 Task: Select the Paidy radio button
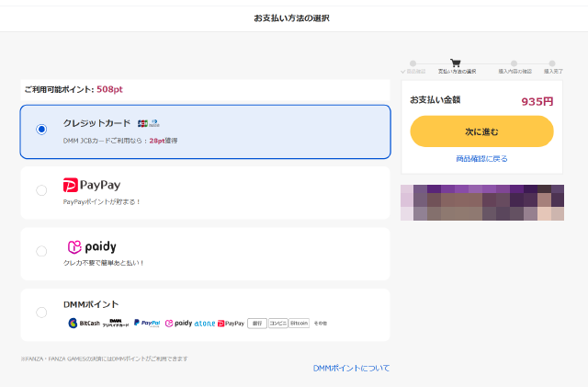pyautogui.click(x=41, y=251)
